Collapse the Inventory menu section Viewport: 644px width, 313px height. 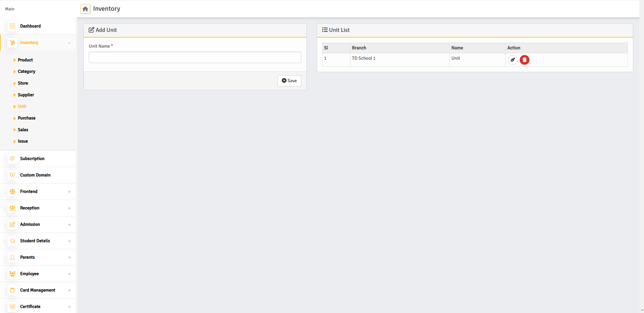click(x=69, y=43)
